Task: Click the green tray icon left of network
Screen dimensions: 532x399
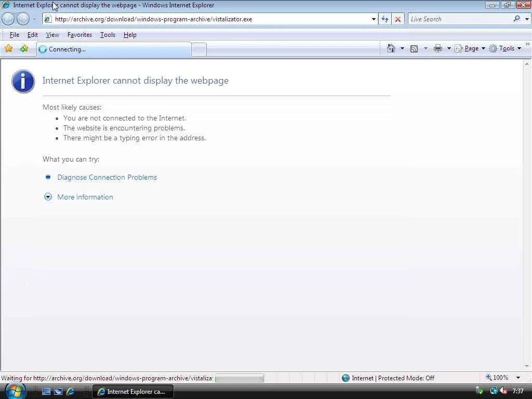Action: click(480, 391)
